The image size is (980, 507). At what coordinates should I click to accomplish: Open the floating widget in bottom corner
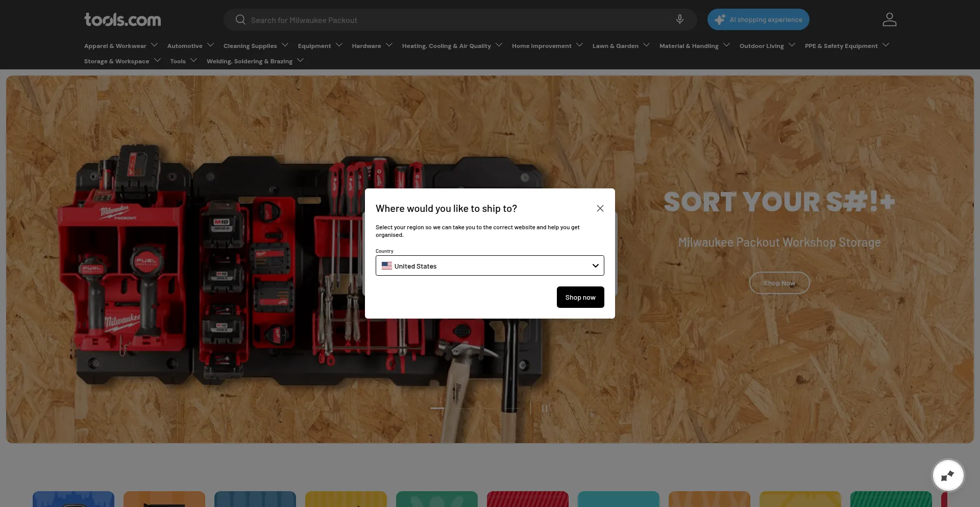[948, 476]
